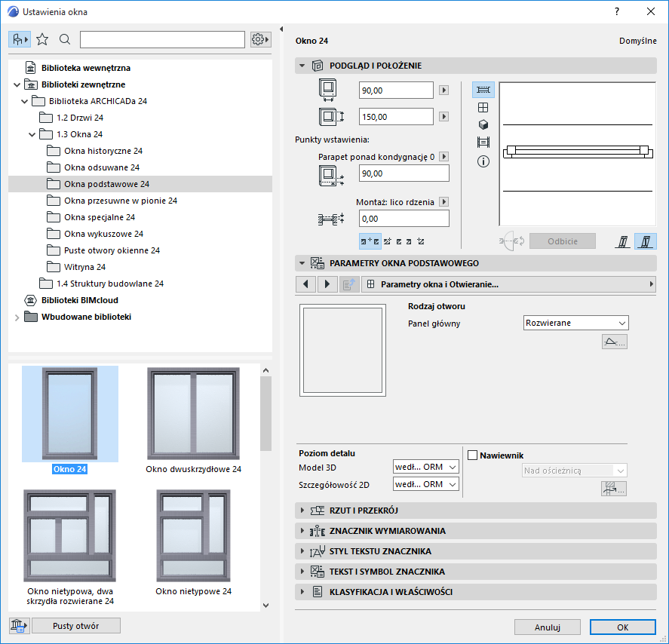669x644 pixels.
Task: Switch preview to front view grid icon
Action: coord(483,107)
